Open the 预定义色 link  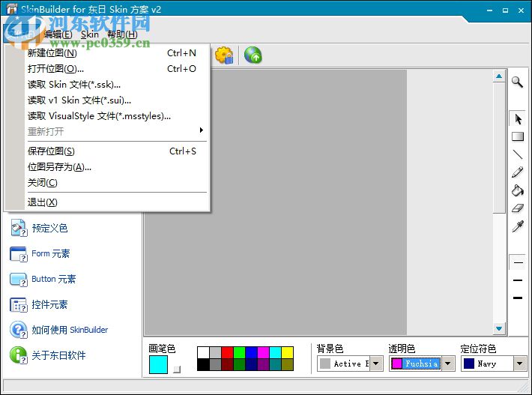tap(49, 228)
